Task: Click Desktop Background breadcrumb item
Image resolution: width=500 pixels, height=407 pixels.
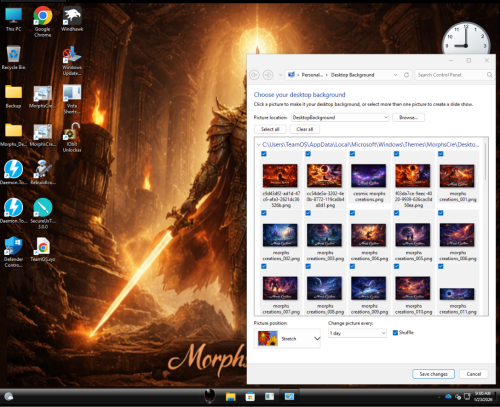Action: point(352,75)
